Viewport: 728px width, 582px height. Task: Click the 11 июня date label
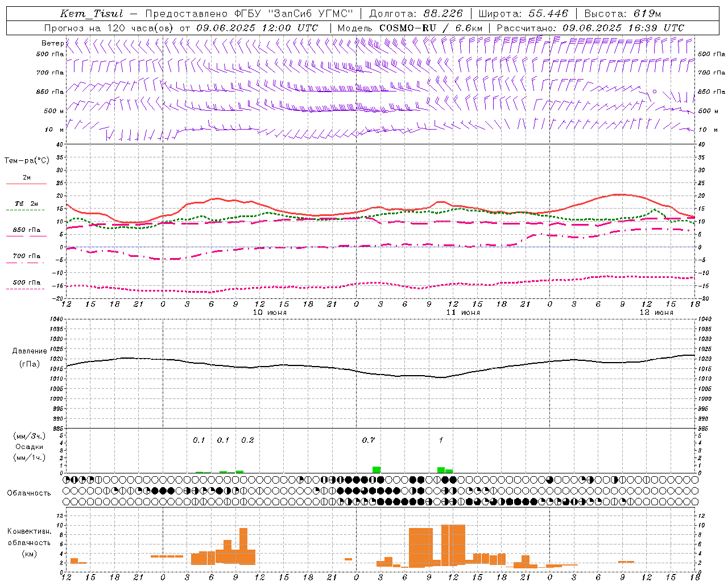pyautogui.click(x=463, y=312)
